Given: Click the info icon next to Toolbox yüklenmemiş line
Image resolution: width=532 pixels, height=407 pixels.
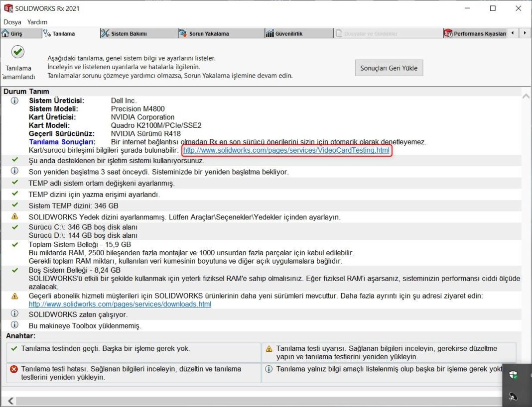Looking at the screenshot, I should 14,324.
